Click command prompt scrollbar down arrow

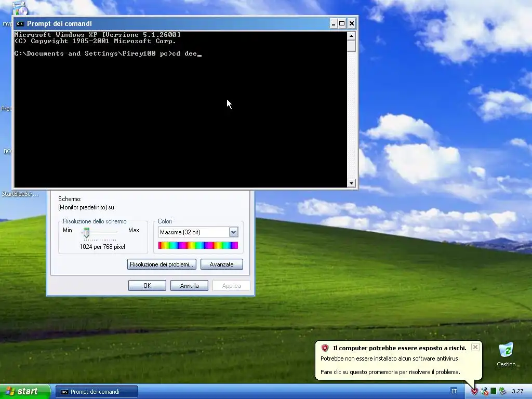[351, 183]
